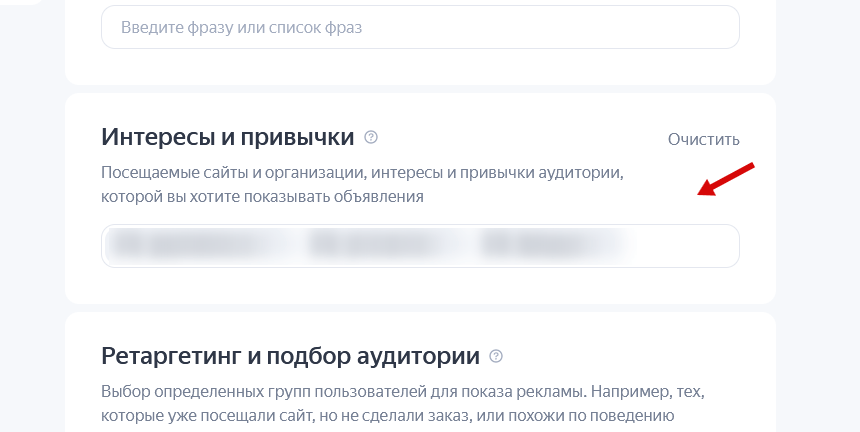The image size is (860, 432).
Task: Click the Интересы и привычки heading
Action: tap(228, 137)
